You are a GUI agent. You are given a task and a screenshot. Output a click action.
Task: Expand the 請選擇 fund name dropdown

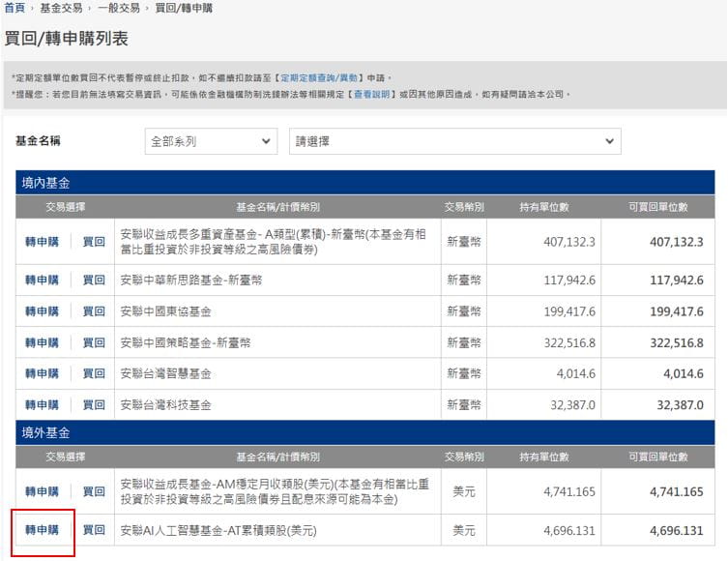coord(454,141)
